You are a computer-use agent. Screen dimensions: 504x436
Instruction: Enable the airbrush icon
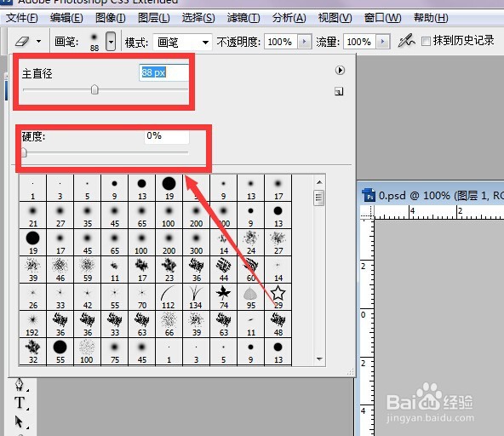click(x=406, y=41)
